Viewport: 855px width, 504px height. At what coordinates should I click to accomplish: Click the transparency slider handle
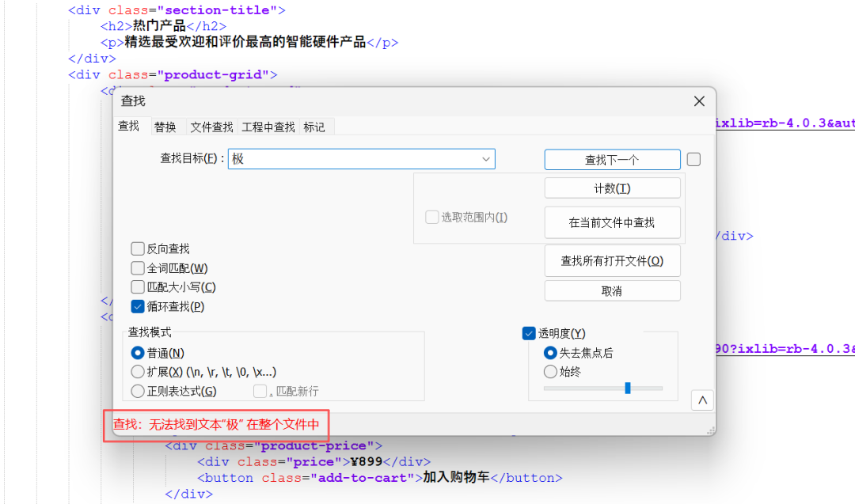(x=628, y=388)
